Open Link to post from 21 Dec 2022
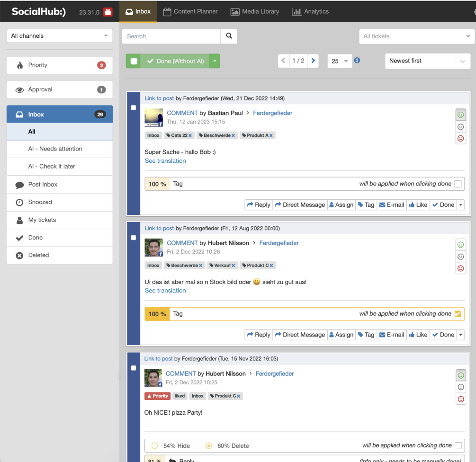Screen dimensions: 476x462 [x=159, y=98]
